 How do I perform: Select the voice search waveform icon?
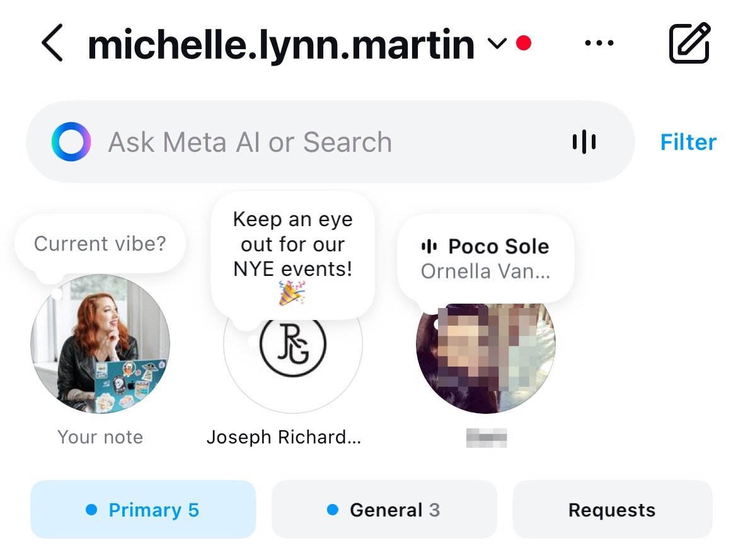583,141
